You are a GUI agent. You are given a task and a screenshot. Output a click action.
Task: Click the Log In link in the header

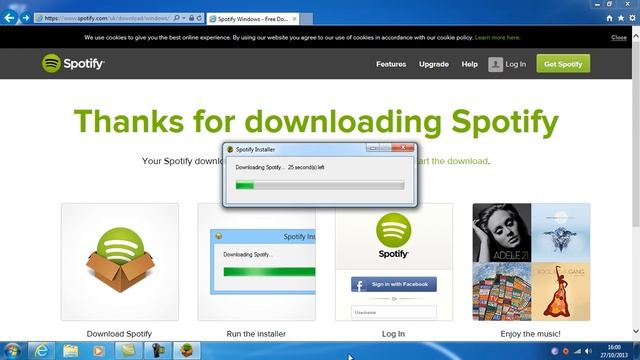point(516,64)
